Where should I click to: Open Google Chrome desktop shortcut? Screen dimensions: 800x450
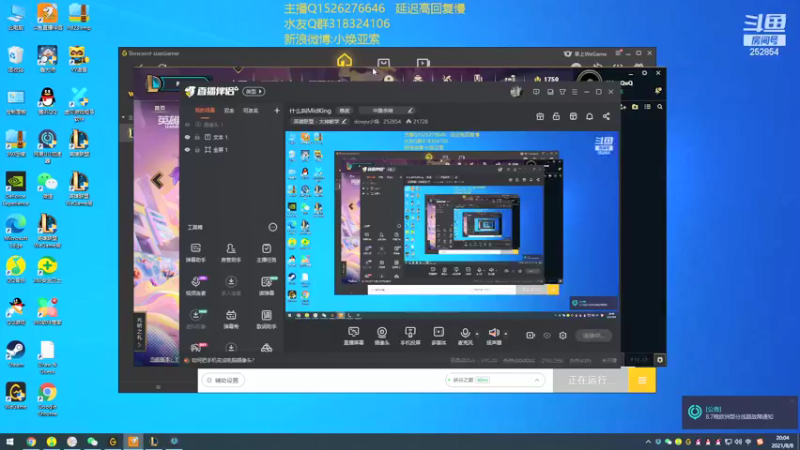click(x=47, y=399)
